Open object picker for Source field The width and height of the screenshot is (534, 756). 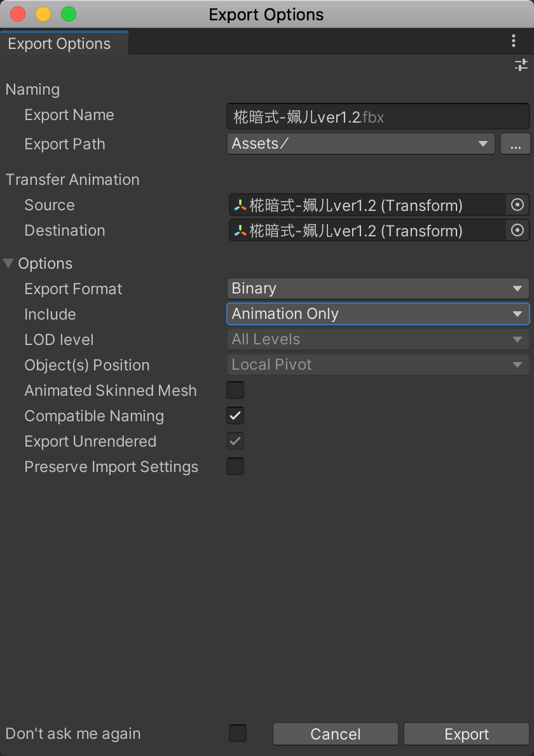click(x=517, y=205)
